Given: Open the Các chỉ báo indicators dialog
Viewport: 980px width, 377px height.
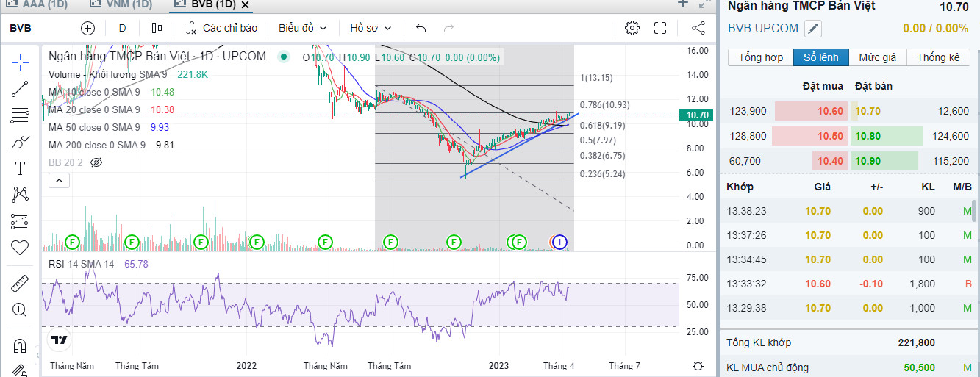Looking at the screenshot, I should click(x=222, y=28).
